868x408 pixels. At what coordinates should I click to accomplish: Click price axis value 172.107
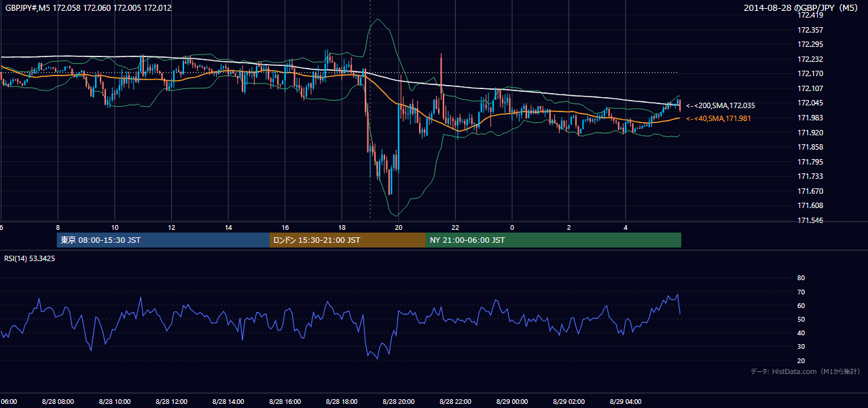(x=810, y=88)
